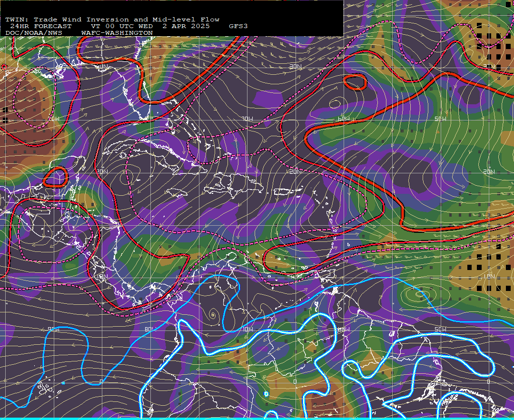Select the '20N' label near the Yucatan
Image resolution: width=514 pixels, height=420 pixels.
point(102,171)
